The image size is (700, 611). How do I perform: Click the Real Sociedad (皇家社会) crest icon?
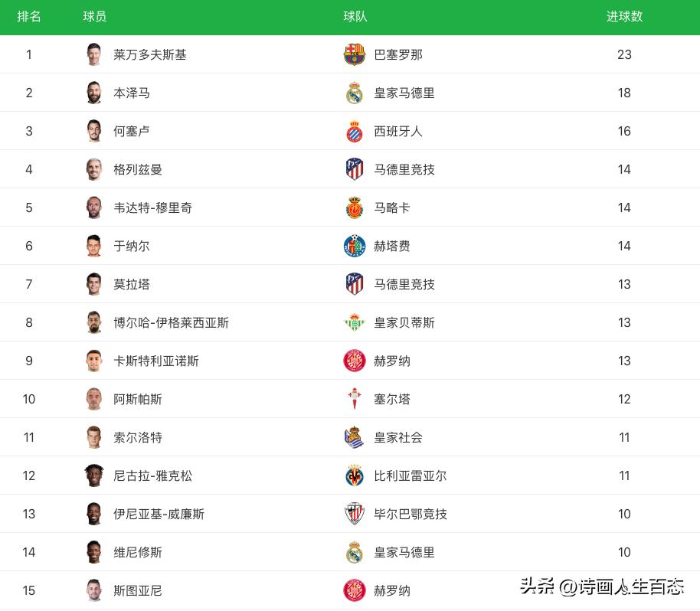[x=355, y=437]
